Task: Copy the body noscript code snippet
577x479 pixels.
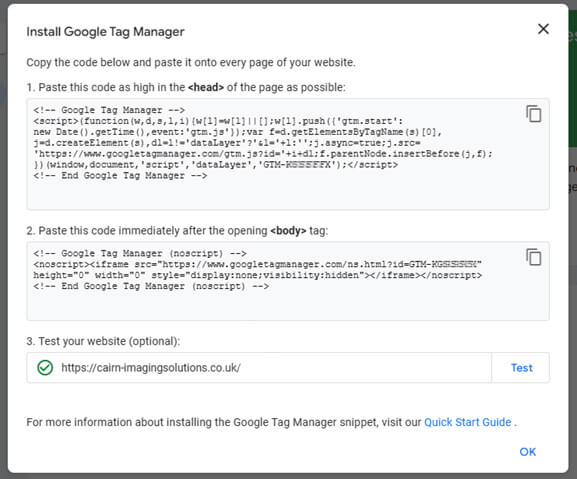Action: [534, 257]
